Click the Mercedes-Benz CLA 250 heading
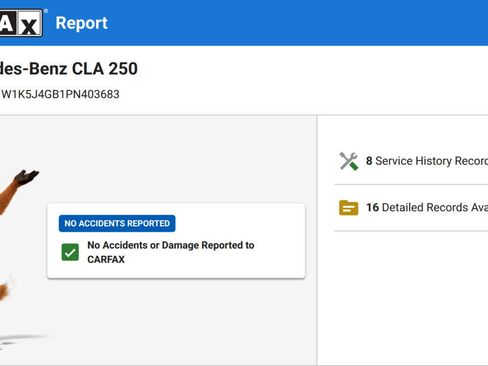488x366 pixels. point(69,69)
